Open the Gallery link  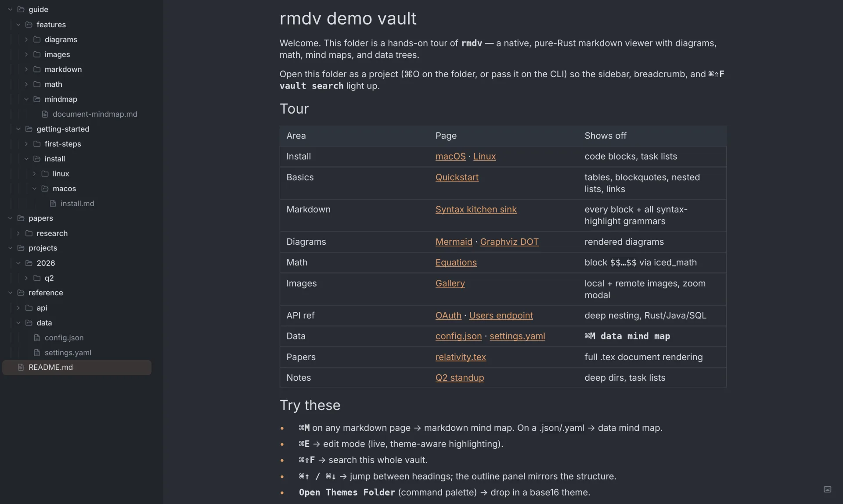pyautogui.click(x=450, y=284)
